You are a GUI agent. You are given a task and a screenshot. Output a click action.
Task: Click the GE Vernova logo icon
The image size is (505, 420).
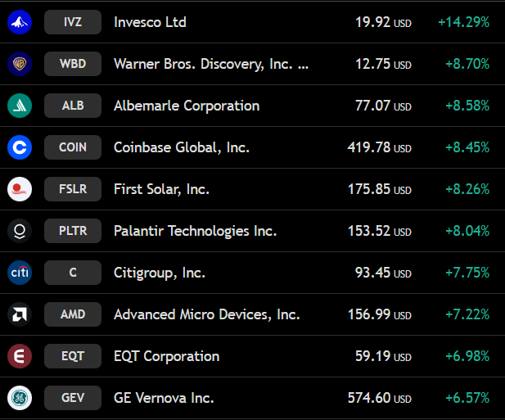click(20, 398)
